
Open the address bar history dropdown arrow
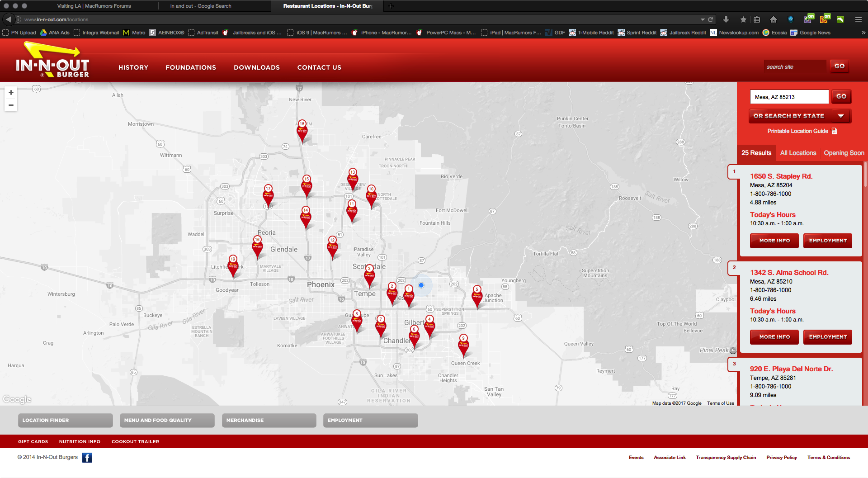pos(703,19)
